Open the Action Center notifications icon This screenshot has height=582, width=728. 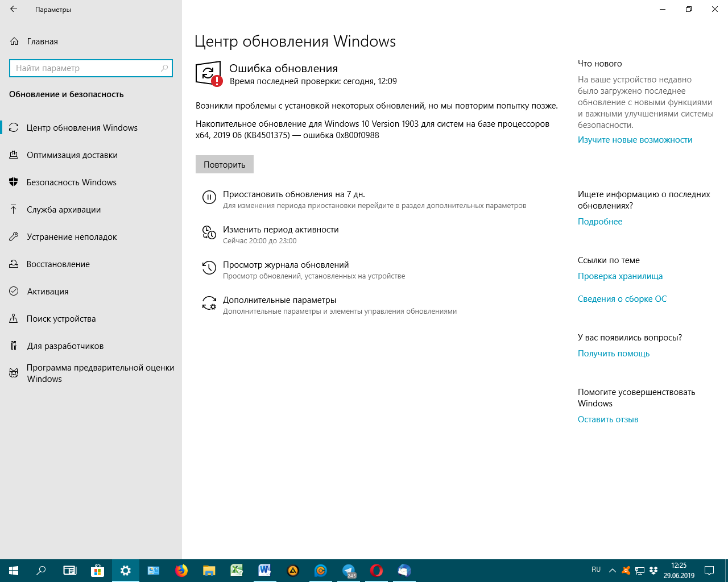[x=709, y=571]
